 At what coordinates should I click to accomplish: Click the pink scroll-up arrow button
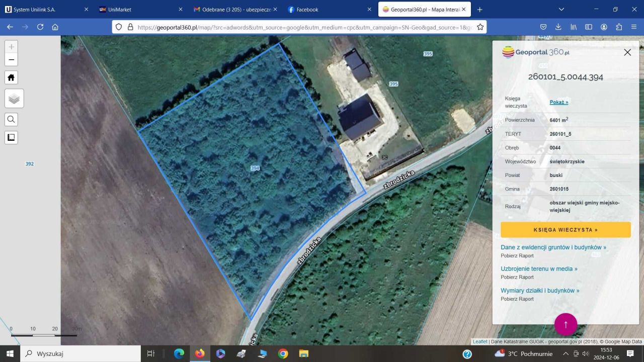566,324
